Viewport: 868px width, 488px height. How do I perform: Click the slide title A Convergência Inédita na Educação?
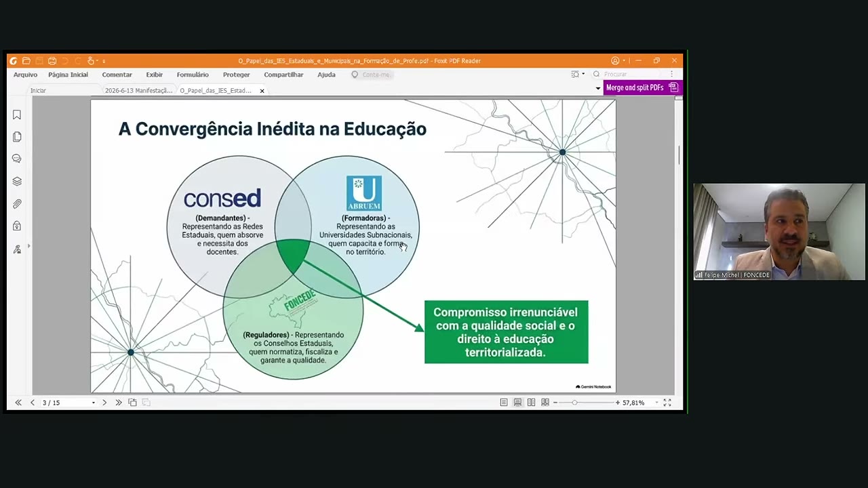pos(273,129)
